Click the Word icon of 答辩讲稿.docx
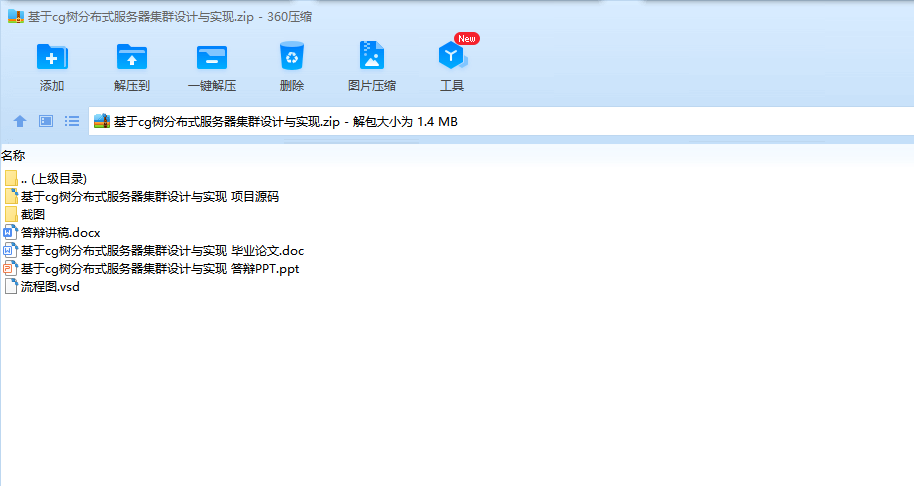The height and width of the screenshot is (486, 914). tap(10, 233)
